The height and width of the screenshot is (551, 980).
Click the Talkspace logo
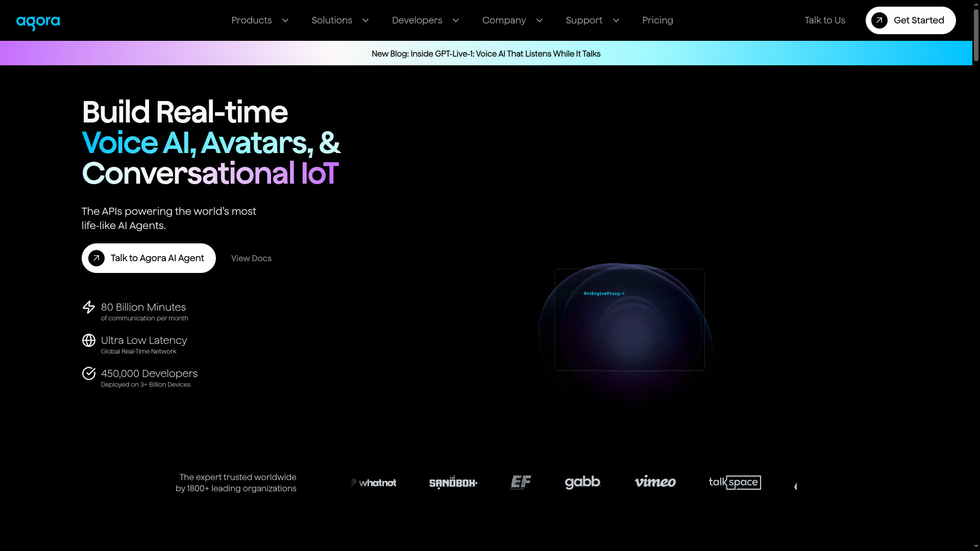click(735, 483)
